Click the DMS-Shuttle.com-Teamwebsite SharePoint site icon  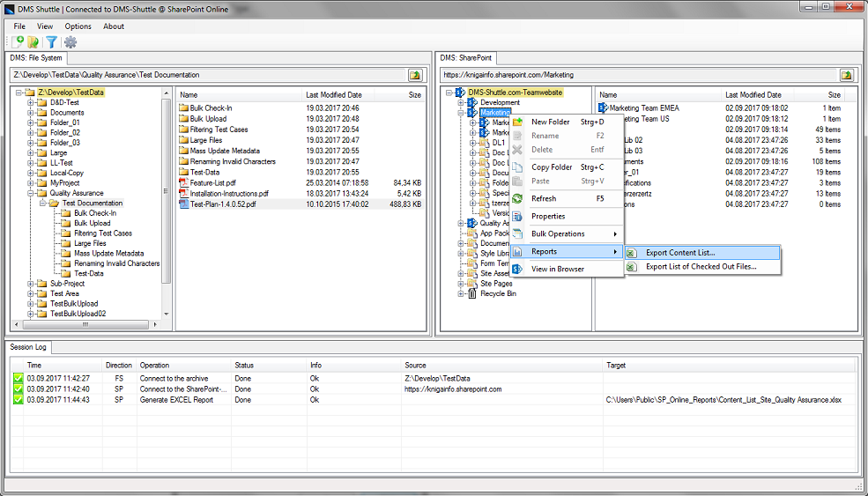(x=460, y=93)
